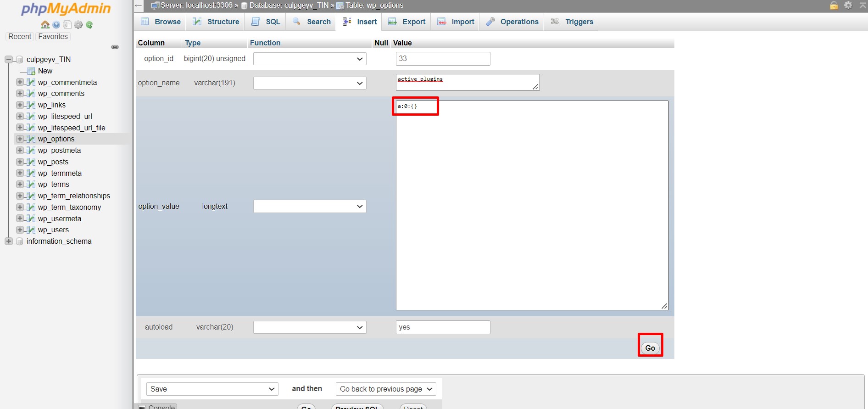
Task: Expand the wp_litespeed_url table node
Action: 20,116
